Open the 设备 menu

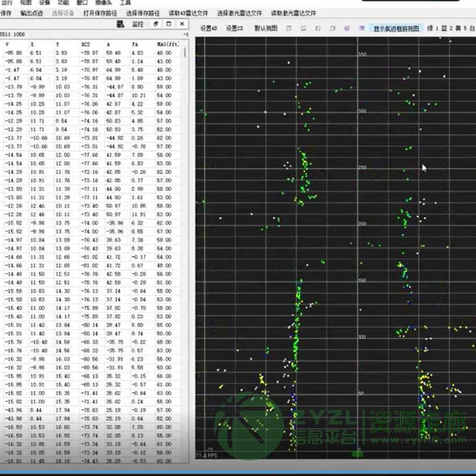[x=44, y=3]
